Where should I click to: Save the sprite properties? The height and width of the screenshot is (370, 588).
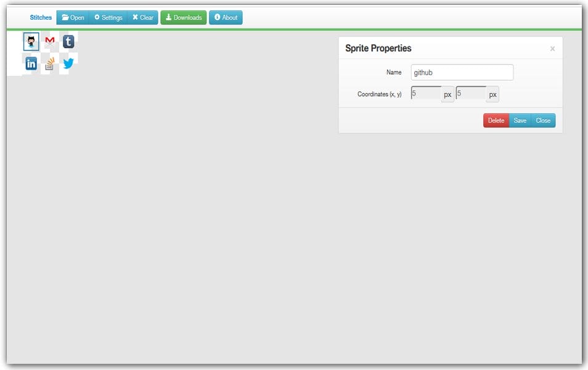tap(520, 120)
